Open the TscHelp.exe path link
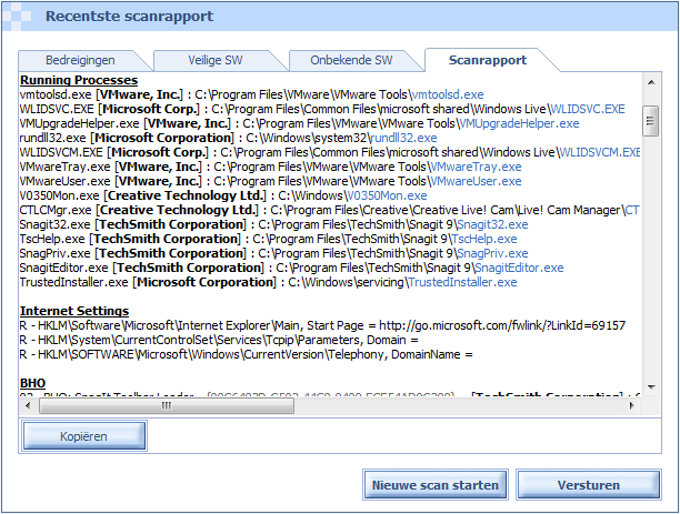Screen dimensions: 680x514 (484, 239)
